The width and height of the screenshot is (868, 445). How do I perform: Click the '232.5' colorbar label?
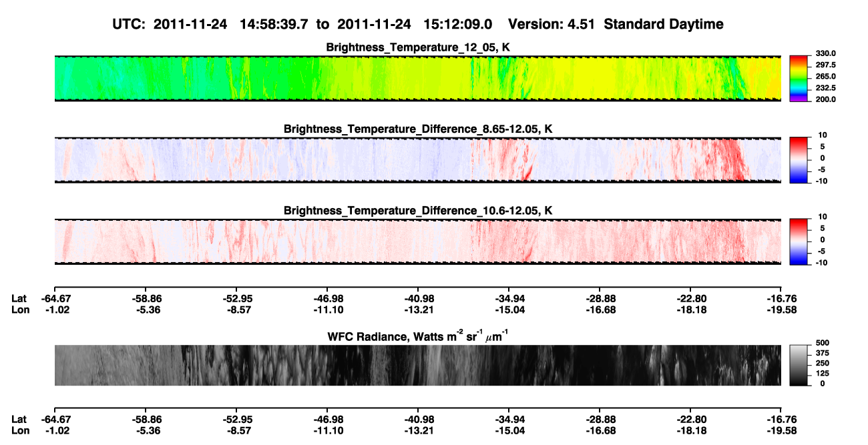[x=826, y=88]
